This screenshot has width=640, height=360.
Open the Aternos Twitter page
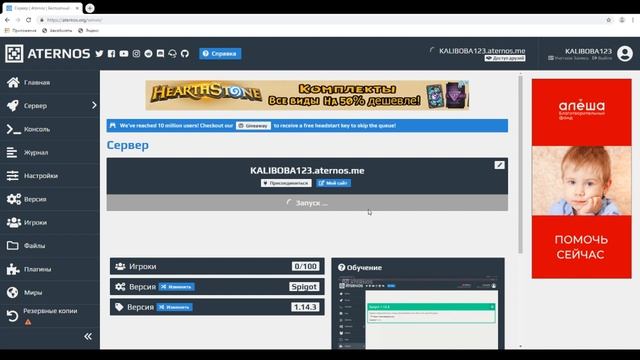point(99,53)
